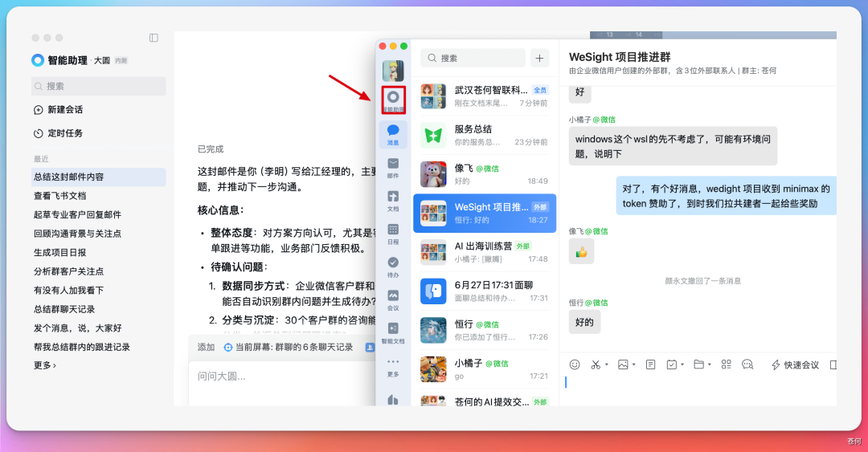Screen dimensions: 868x452
Task: Open the 像飞 @微信 conversation
Action: 485,174
